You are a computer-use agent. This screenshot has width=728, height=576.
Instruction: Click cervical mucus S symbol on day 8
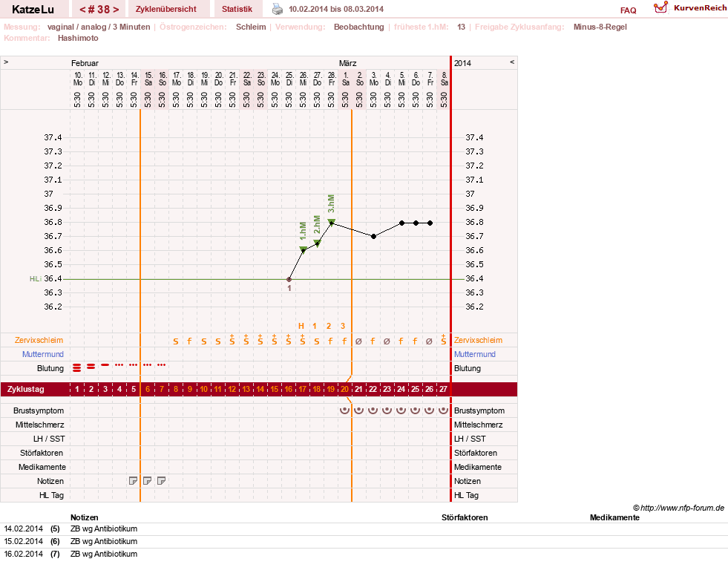coord(175,341)
